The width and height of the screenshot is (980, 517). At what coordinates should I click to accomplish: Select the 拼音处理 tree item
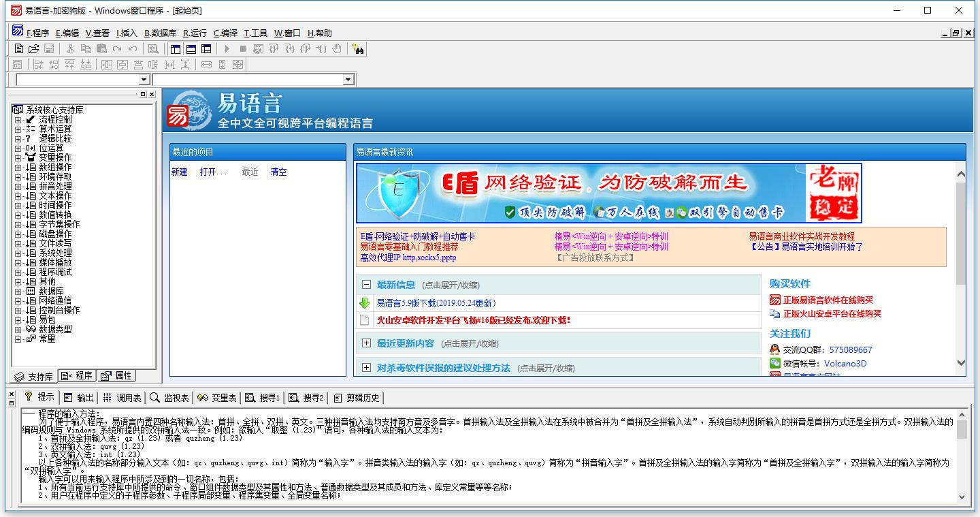tap(55, 186)
